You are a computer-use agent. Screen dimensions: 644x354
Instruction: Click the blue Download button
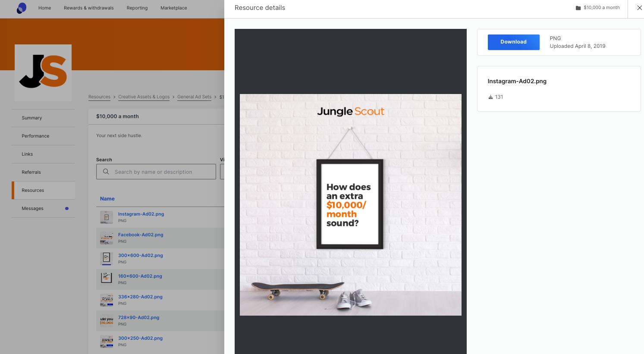point(514,42)
